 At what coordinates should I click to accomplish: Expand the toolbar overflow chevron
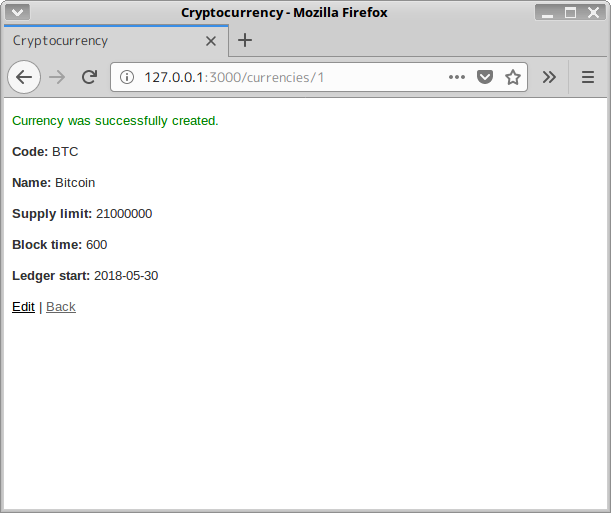(549, 77)
